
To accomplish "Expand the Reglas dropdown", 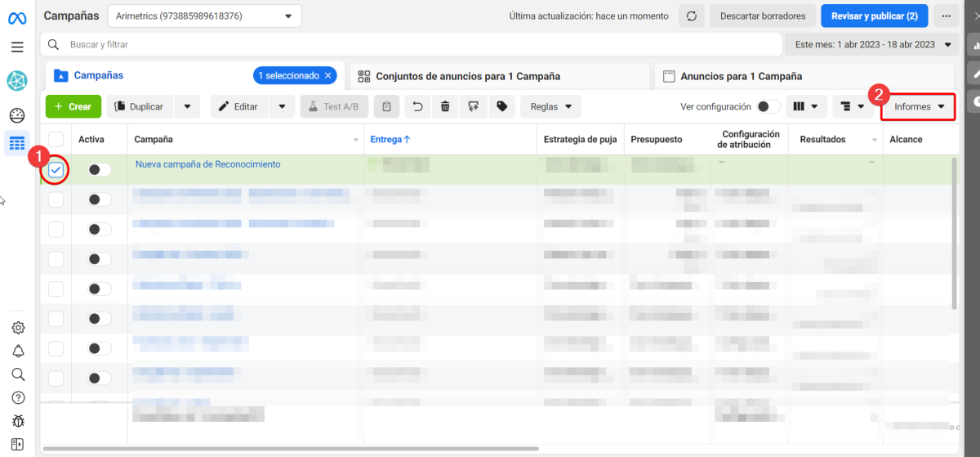I will [550, 106].
